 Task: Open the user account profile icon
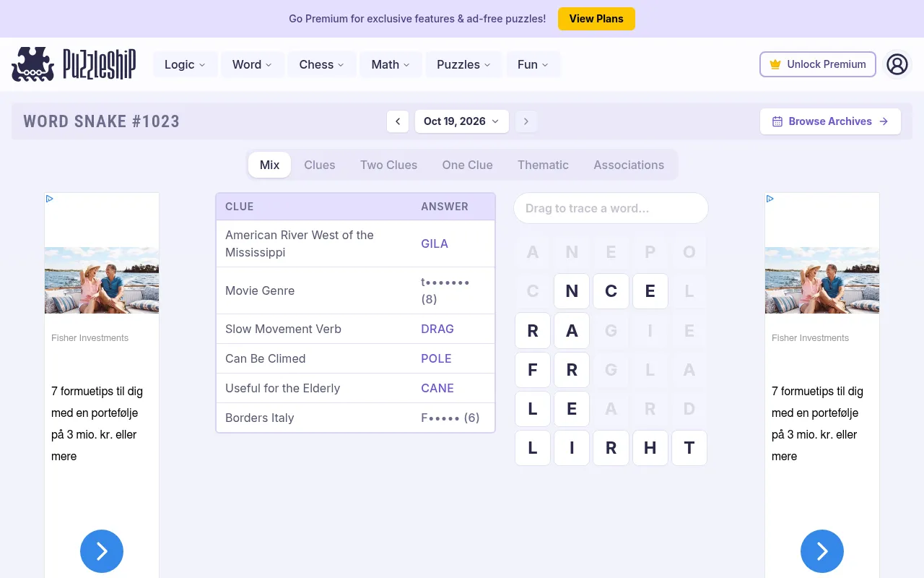pyautogui.click(x=897, y=64)
